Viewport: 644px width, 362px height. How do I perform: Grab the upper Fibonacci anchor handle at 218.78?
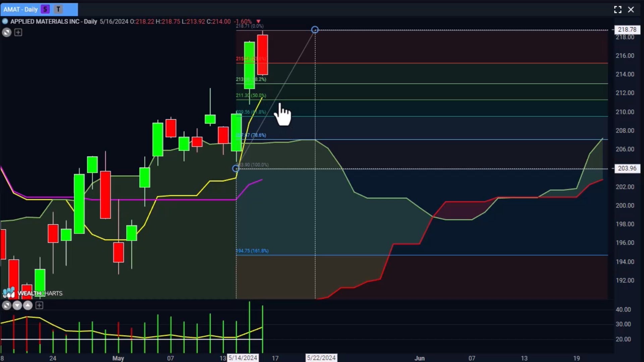tap(315, 30)
